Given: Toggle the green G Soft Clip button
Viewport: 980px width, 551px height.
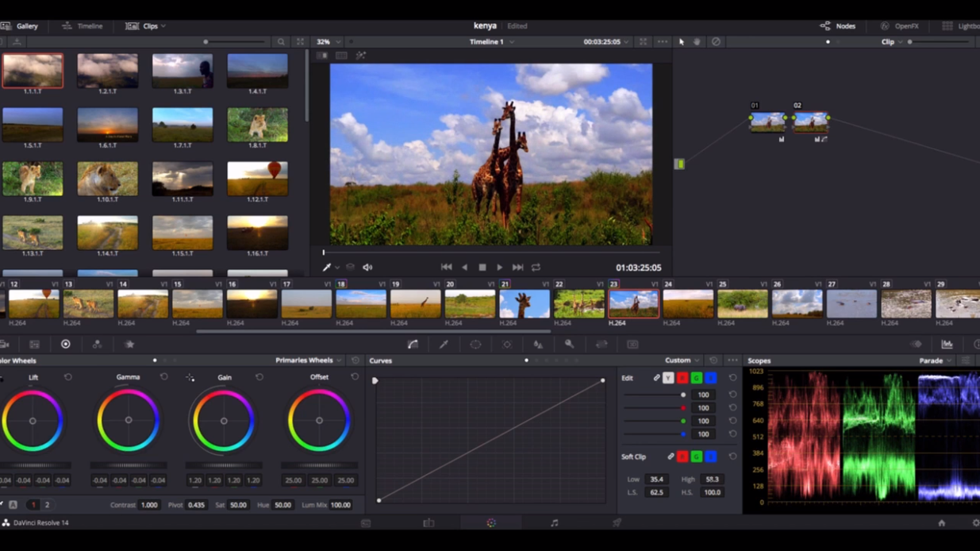Looking at the screenshot, I should 697,457.
